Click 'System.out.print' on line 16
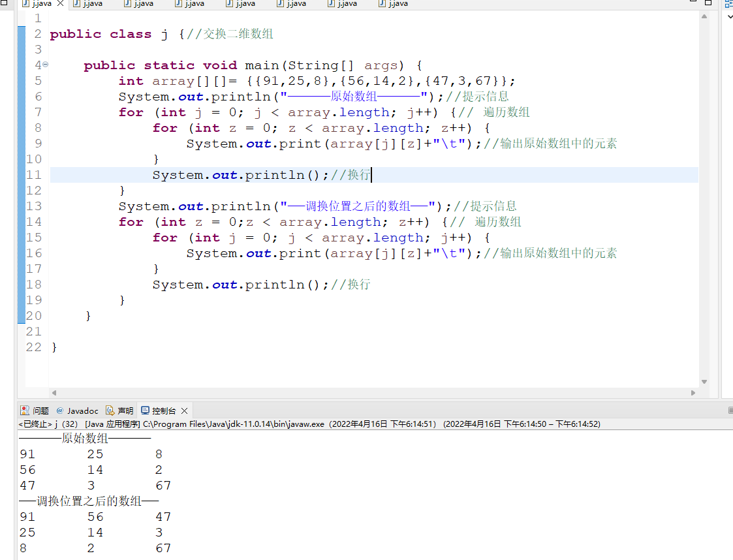The height and width of the screenshot is (560, 733). click(x=253, y=253)
